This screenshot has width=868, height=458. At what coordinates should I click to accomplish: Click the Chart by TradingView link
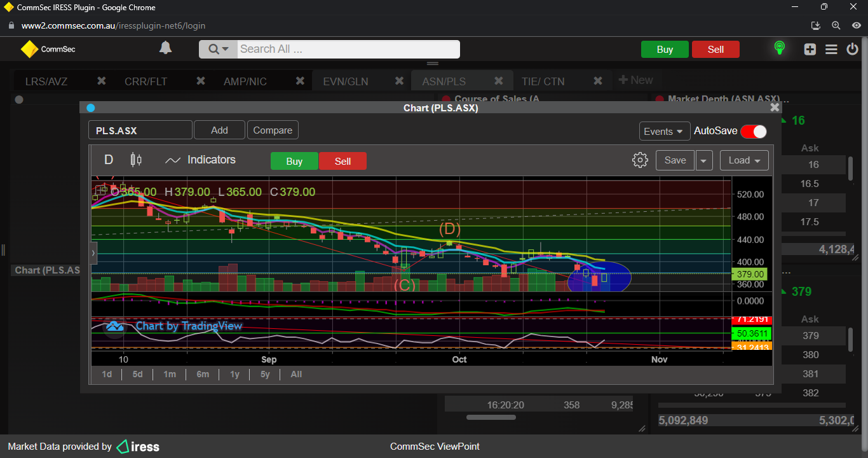pos(189,326)
